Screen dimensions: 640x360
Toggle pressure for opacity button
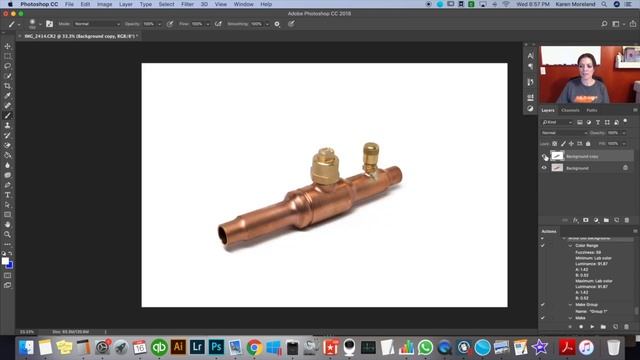(170, 24)
